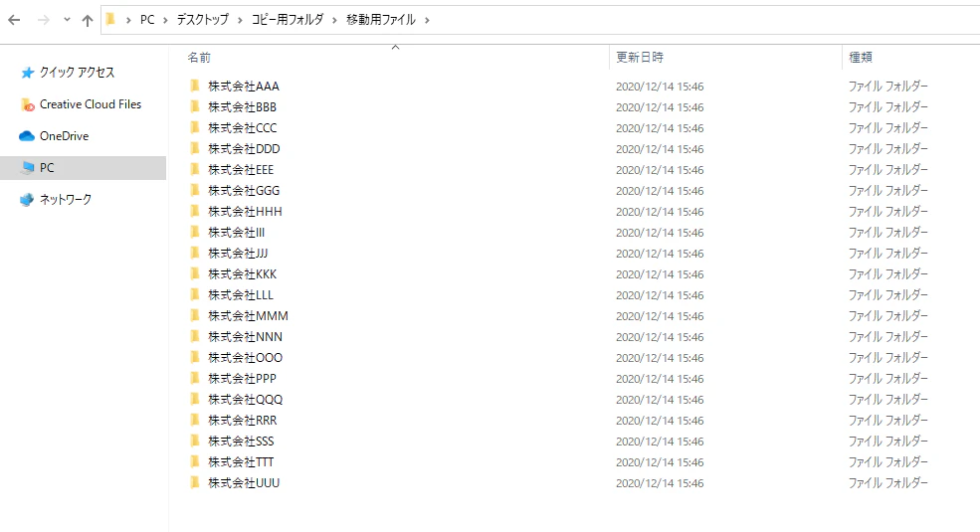Click the クイック アクセス star icon
Screen dimensions: 980x532
[x=27, y=73]
